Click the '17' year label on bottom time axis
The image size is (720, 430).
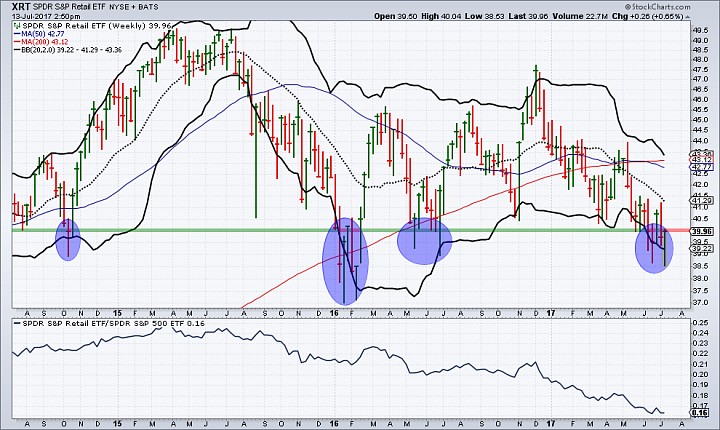[551, 423]
